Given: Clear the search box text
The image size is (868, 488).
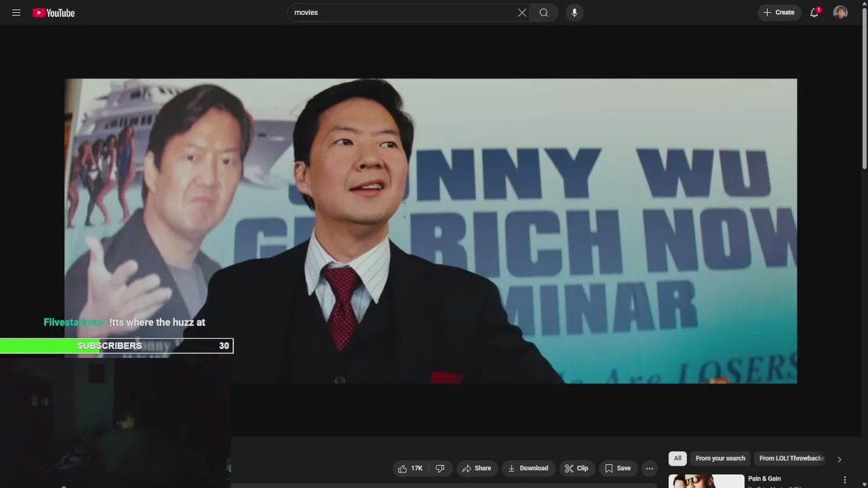Looking at the screenshot, I should click(522, 12).
